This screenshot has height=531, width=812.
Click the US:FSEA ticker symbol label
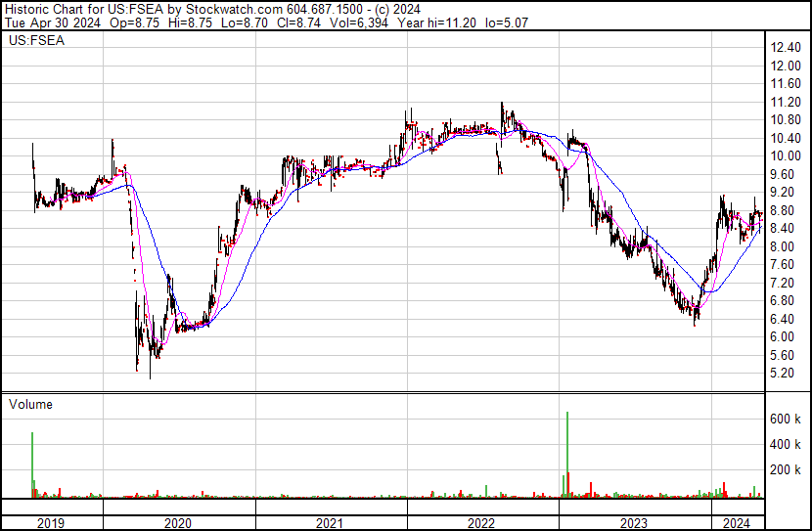[30, 42]
